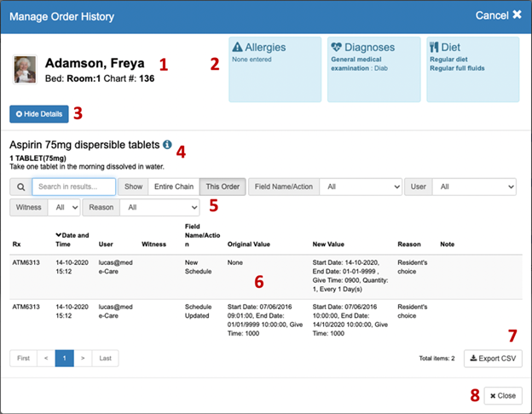Export results using Export CSV

(x=493, y=359)
